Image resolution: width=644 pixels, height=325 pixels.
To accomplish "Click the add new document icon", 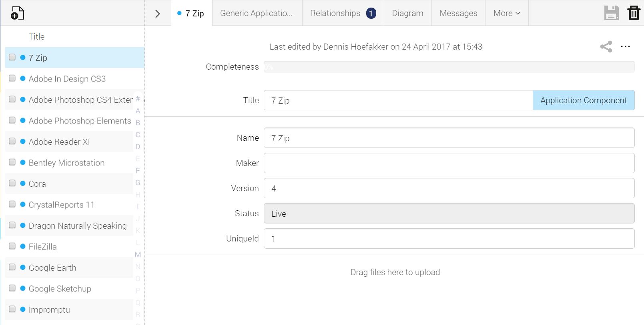I will 17,13.
